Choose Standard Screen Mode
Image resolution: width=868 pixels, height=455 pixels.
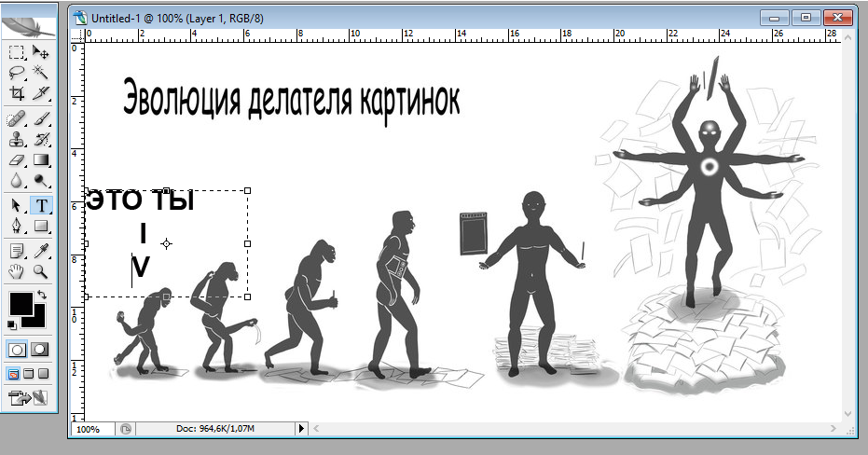(x=13, y=374)
